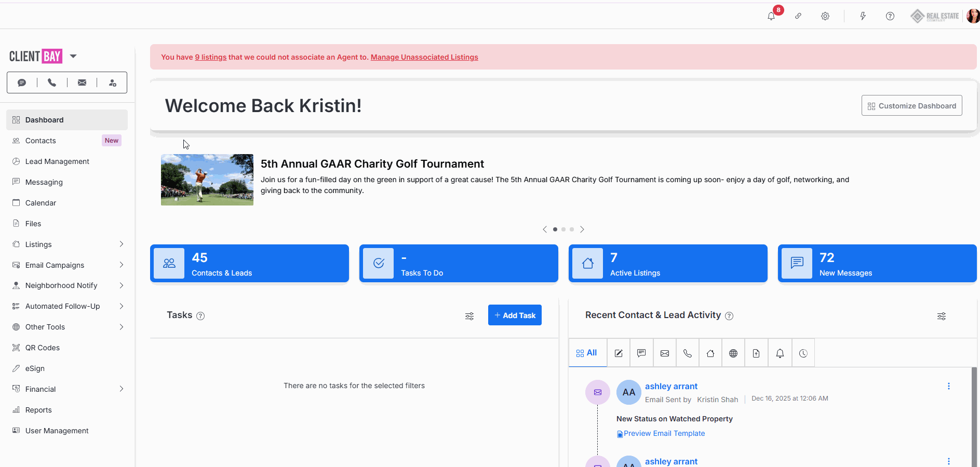Open Manage Unassociated Listings link
This screenshot has height=467, width=980.
[424, 57]
